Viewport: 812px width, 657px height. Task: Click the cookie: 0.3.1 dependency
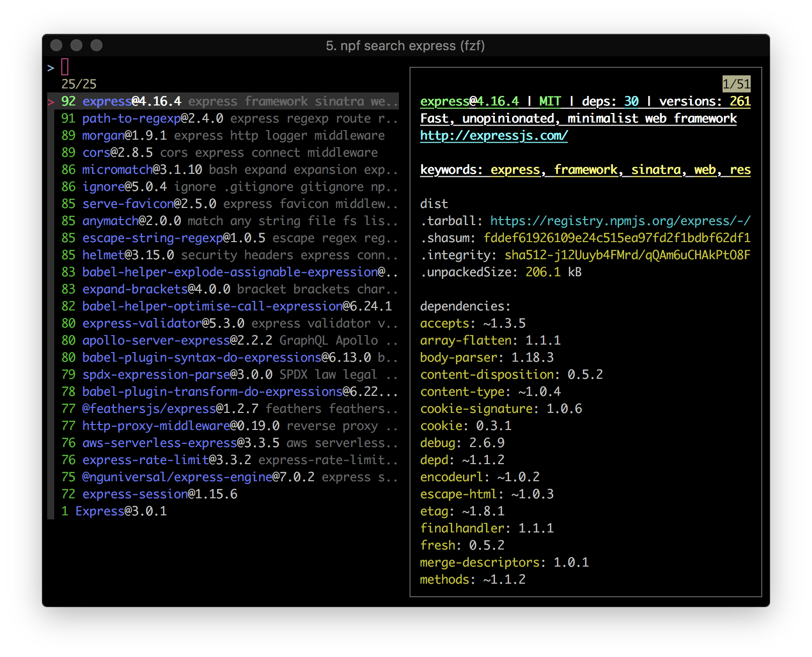coord(466,425)
